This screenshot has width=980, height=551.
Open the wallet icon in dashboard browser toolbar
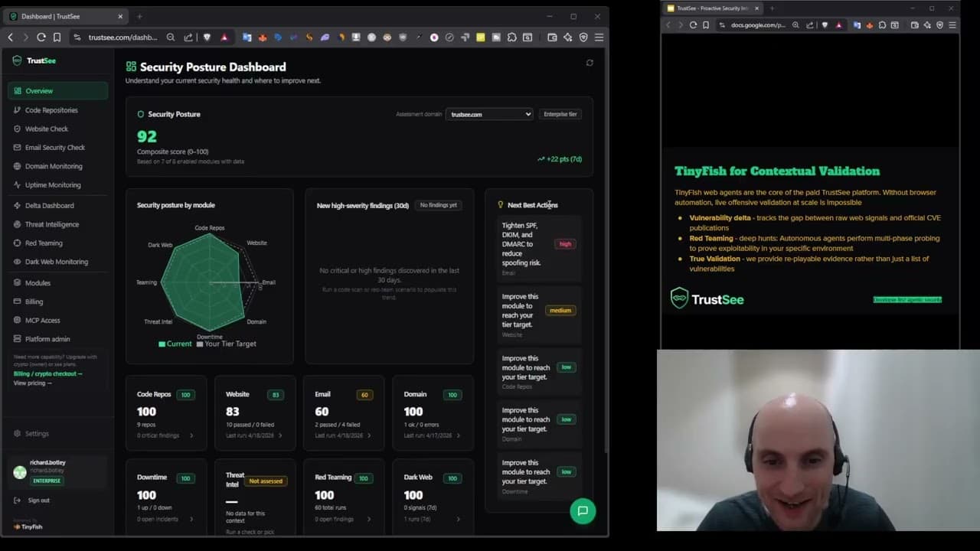(552, 37)
